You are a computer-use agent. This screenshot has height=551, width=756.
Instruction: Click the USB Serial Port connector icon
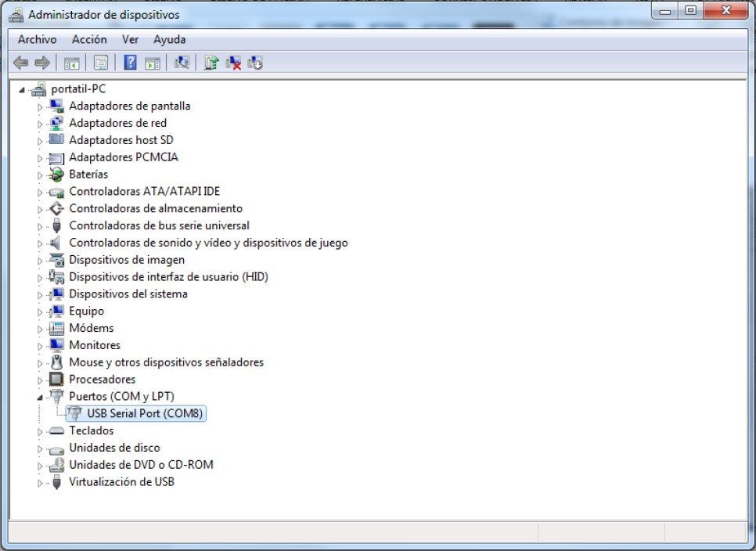(x=74, y=413)
